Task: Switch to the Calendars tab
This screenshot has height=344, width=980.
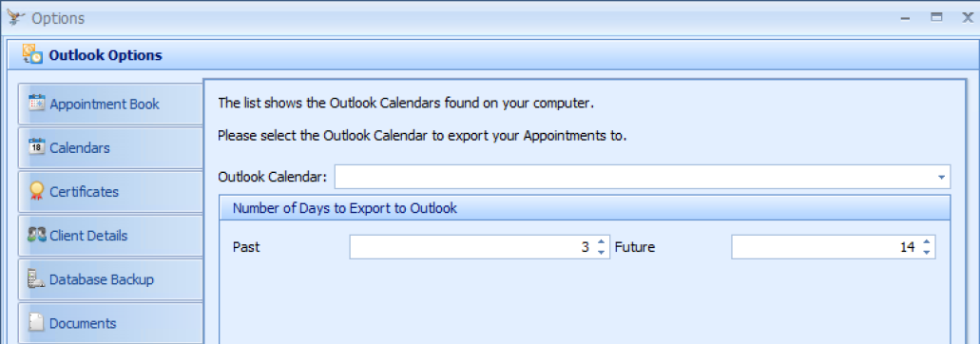Action: click(110, 147)
